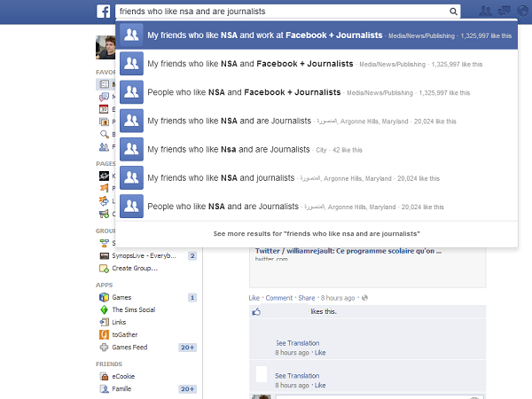Click the Find Friends icon in sidebar
Viewport: 532px width, 399px height.
(x=104, y=146)
